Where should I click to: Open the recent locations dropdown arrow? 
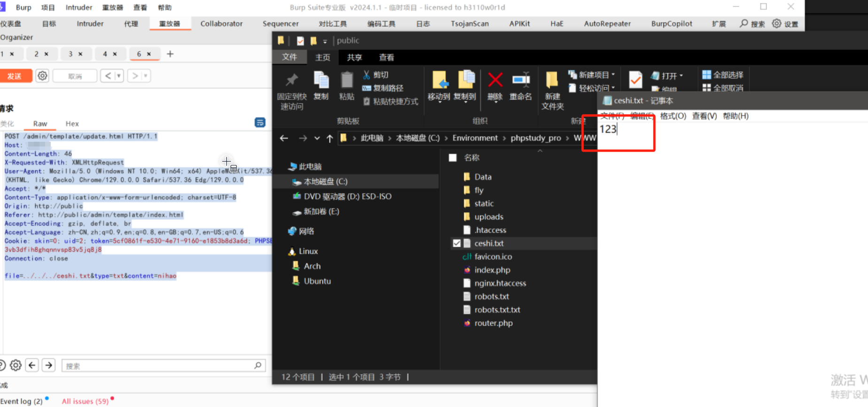coord(317,138)
